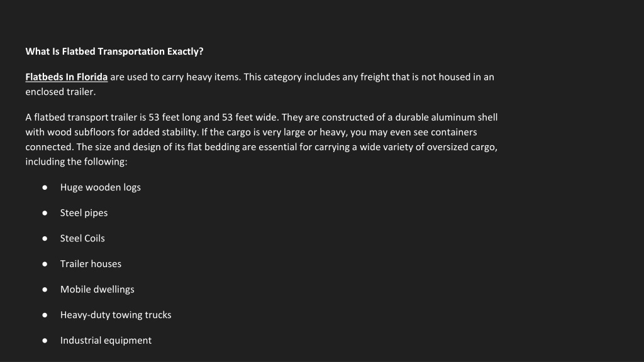Click the "Heavy-duty towing trucks" list item
This screenshot has width=644, height=362.
116,315
